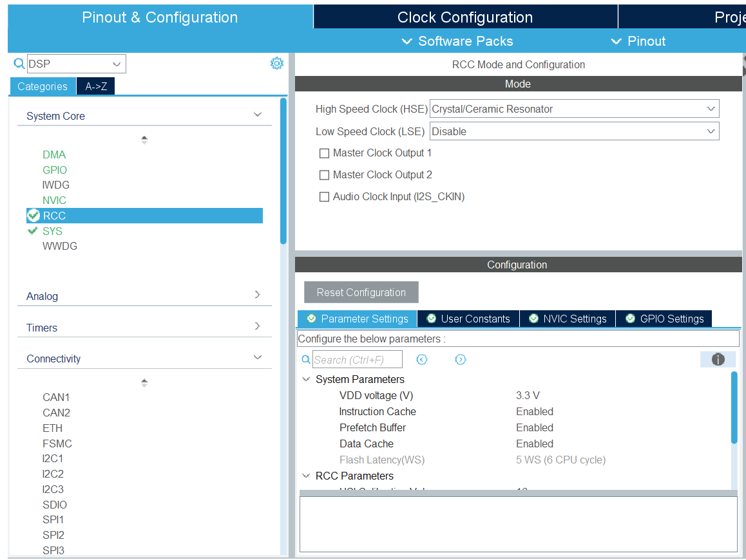Open the Low Speed Clock (LSE) dropdown
This screenshot has height=560, width=746.
574,131
